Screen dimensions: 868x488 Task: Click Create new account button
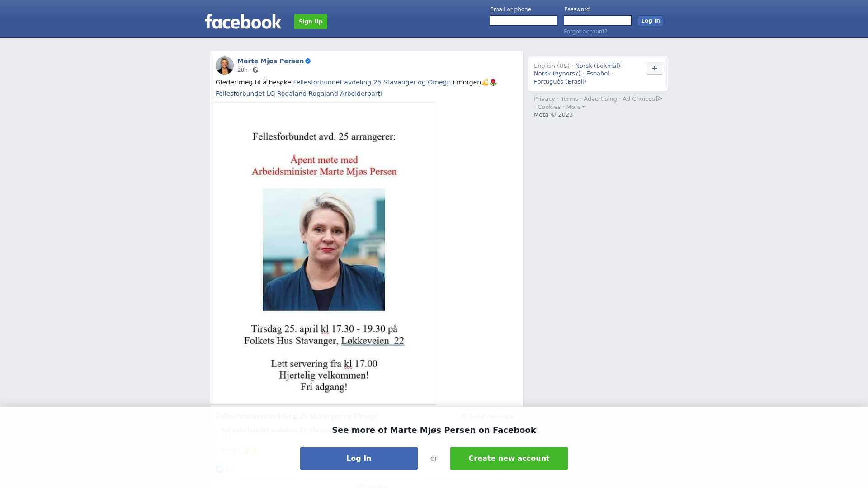point(509,459)
